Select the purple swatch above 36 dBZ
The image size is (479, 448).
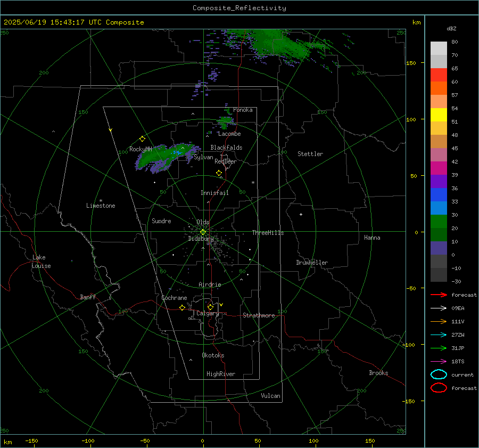pos(439,181)
